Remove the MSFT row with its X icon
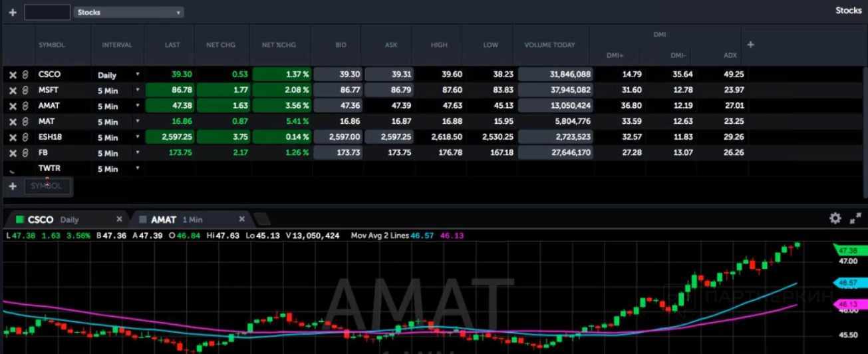This screenshot has width=868, height=354. [13, 90]
